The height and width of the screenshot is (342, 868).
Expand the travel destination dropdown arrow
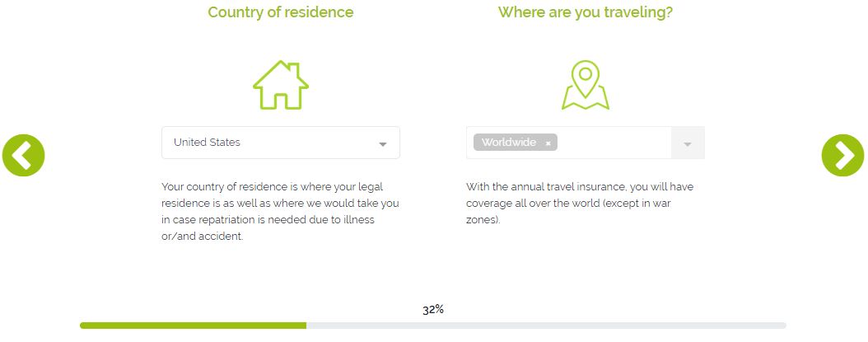(688, 144)
